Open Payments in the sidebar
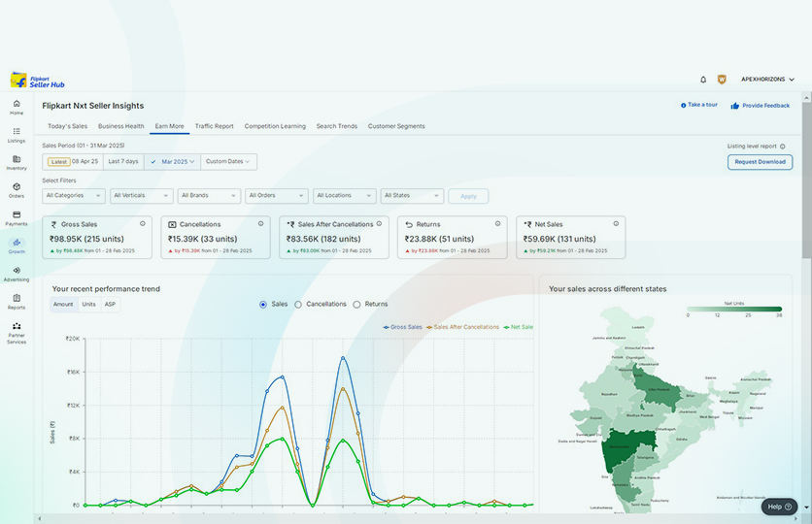 (x=17, y=217)
